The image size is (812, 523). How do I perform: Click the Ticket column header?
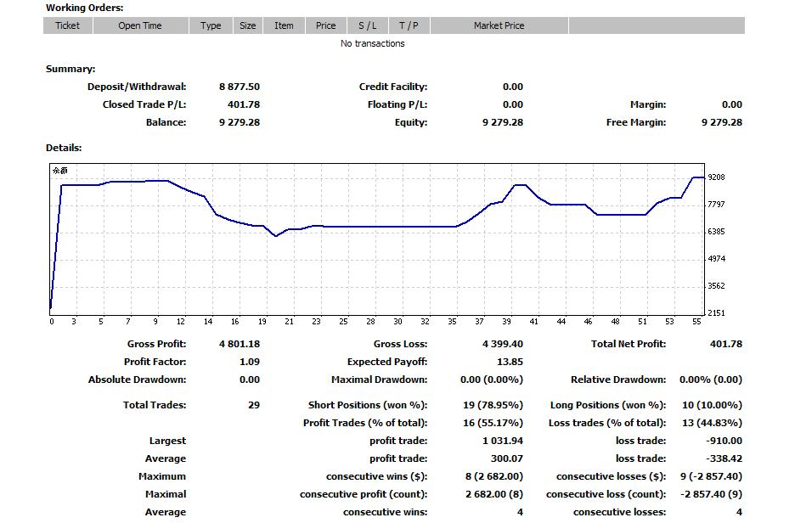point(68,25)
